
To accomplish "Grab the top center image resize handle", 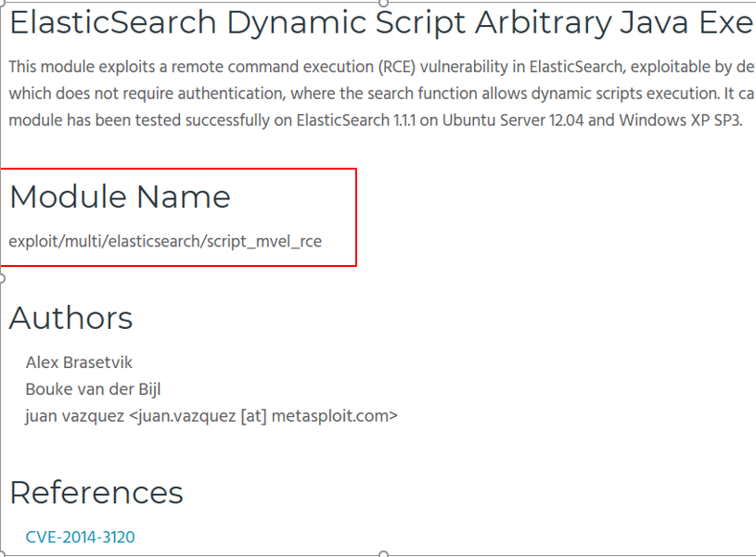I will (x=383, y=3).
